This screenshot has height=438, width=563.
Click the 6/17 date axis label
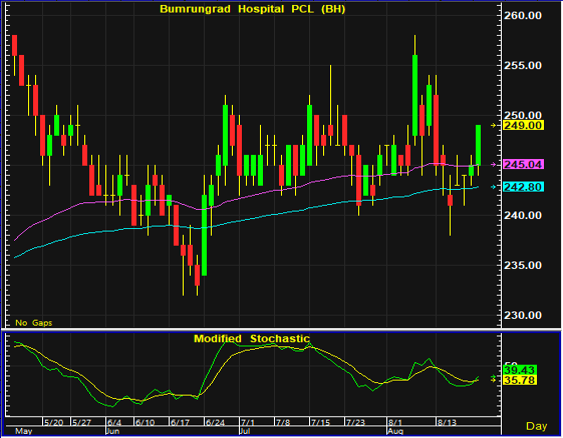click(x=180, y=422)
